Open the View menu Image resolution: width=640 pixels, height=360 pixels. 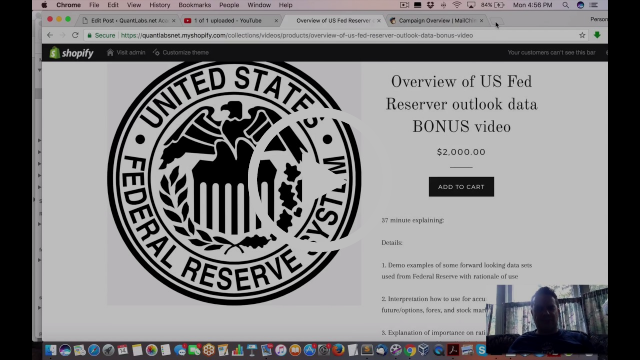134,5
